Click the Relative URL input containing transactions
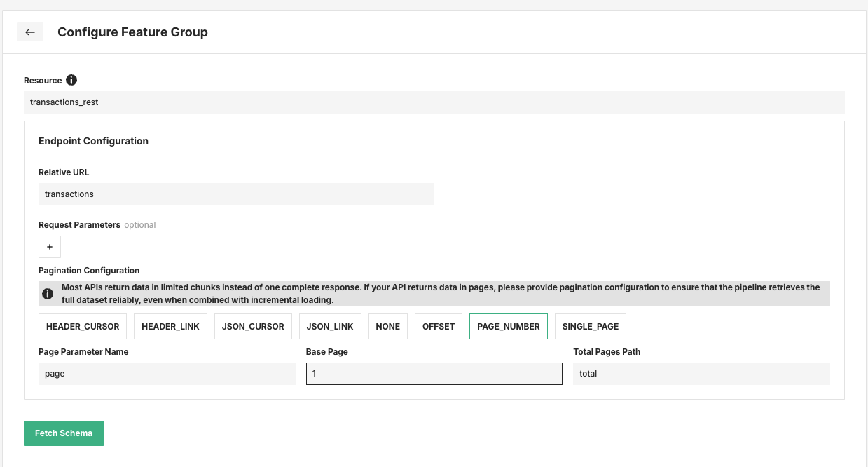Viewport: 868px width, 467px height. coord(236,194)
